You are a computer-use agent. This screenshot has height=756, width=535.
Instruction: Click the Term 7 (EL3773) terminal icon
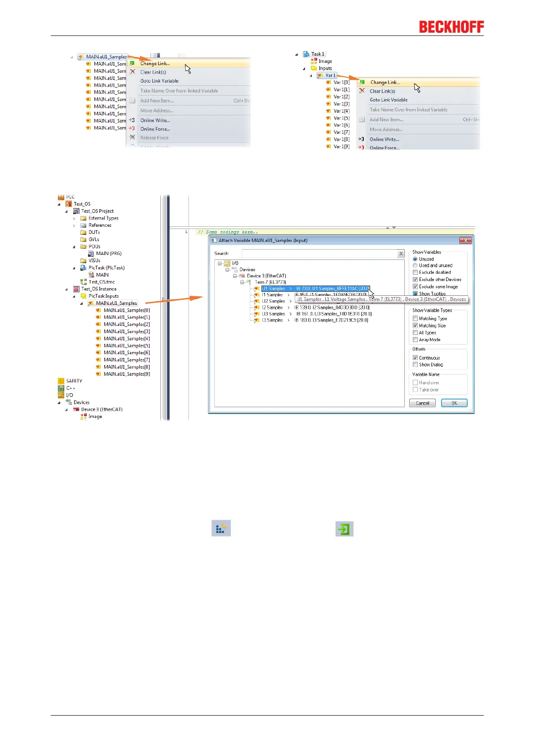248,282
